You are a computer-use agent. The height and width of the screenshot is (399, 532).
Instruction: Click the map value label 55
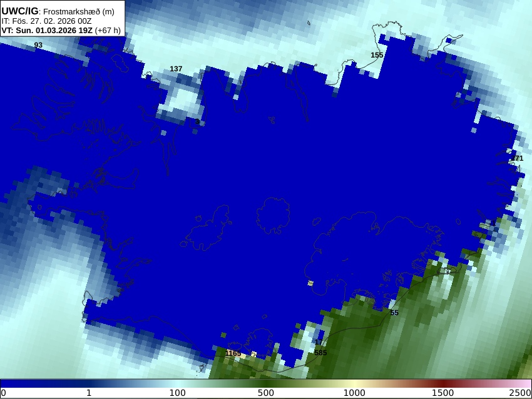pos(394,313)
